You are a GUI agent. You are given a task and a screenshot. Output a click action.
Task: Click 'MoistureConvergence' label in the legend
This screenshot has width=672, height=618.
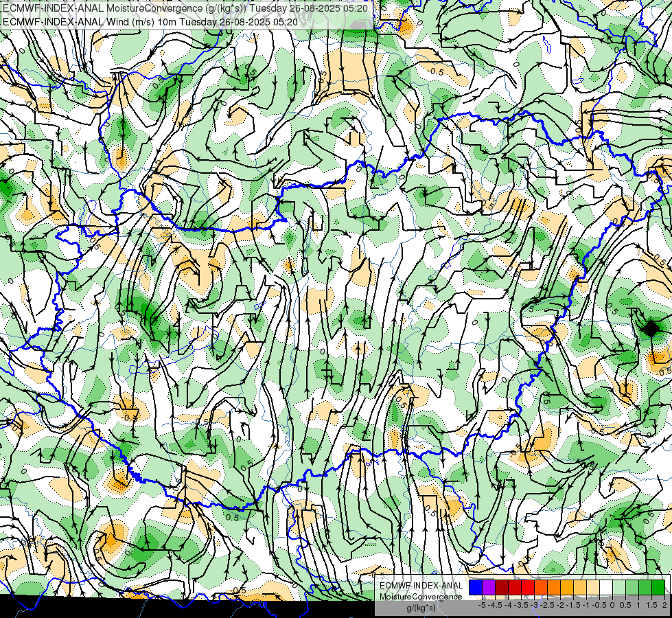(x=421, y=597)
